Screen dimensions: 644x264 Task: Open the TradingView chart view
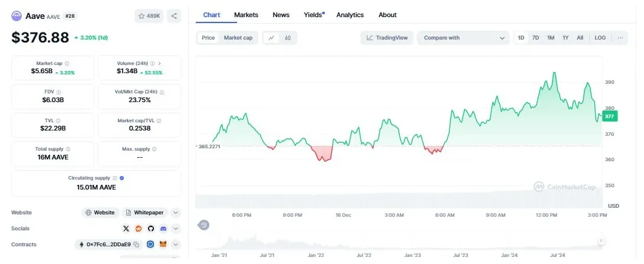tap(387, 38)
